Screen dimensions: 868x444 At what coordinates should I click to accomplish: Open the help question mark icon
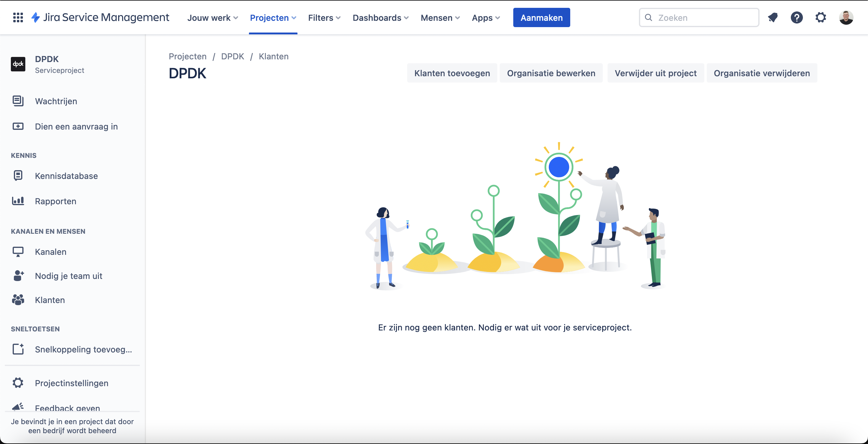(x=797, y=17)
